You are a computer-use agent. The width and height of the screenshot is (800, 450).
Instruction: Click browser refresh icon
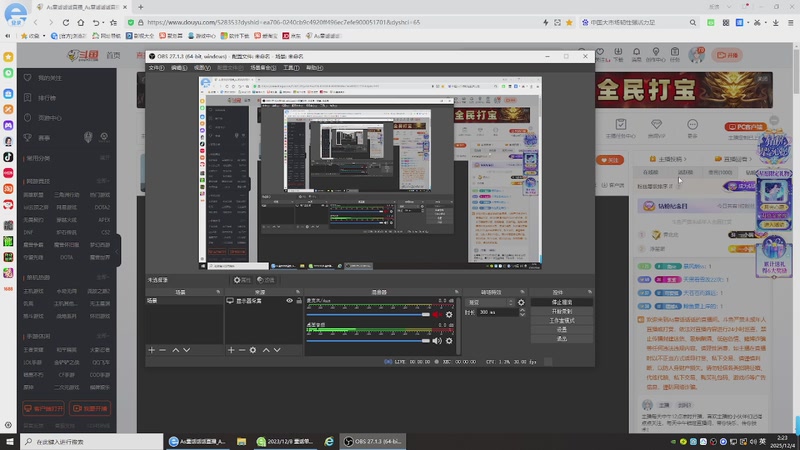pyautogui.click(x=66, y=22)
